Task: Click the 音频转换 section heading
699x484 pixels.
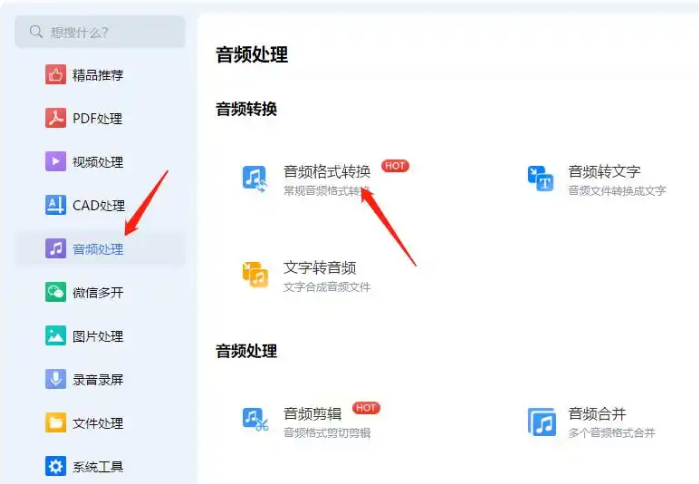Action: tap(246, 109)
